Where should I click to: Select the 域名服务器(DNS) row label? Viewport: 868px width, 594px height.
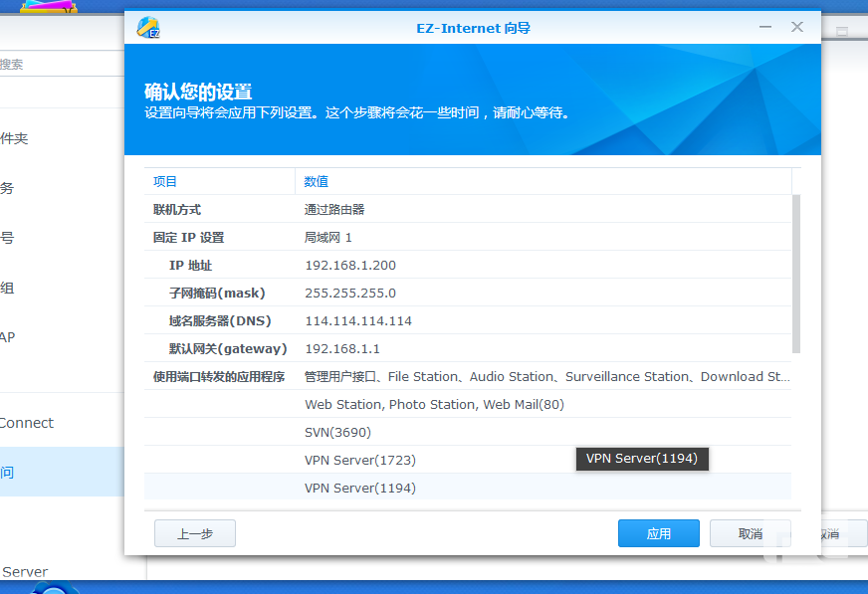[220, 320]
